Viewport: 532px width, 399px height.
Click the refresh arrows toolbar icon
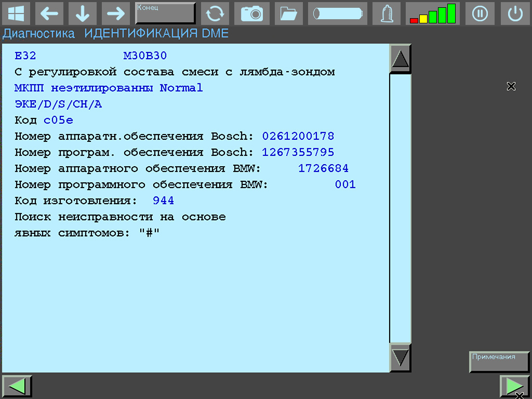pyautogui.click(x=215, y=14)
